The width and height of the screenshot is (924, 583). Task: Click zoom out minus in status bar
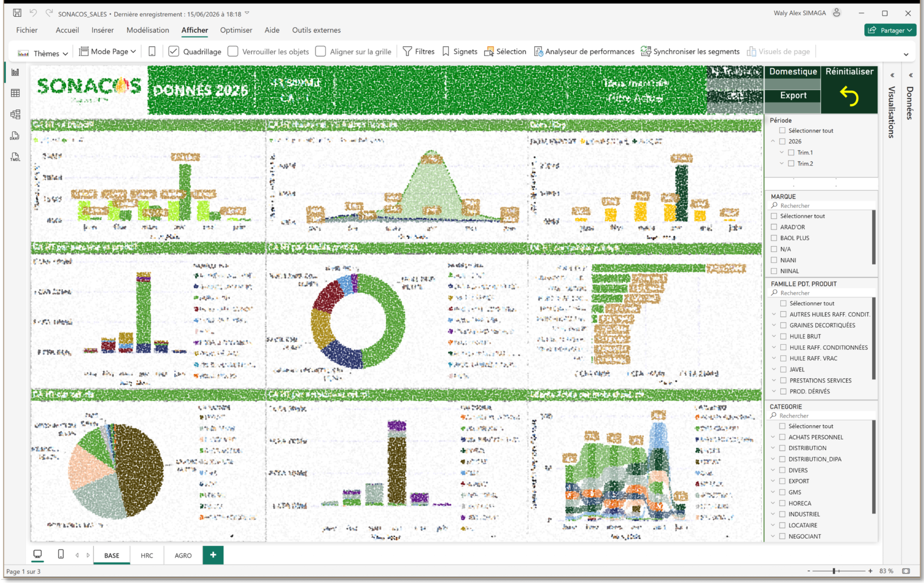click(808, 571)
